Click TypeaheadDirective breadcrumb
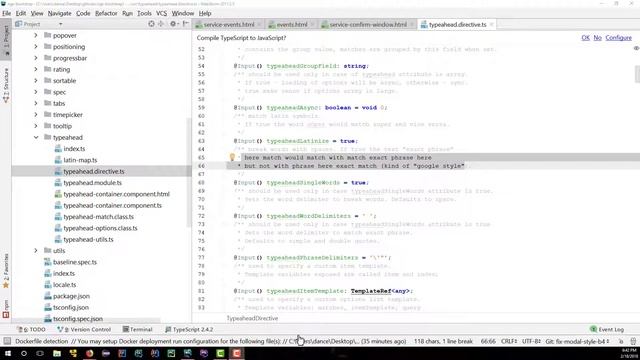 point(252,318)
